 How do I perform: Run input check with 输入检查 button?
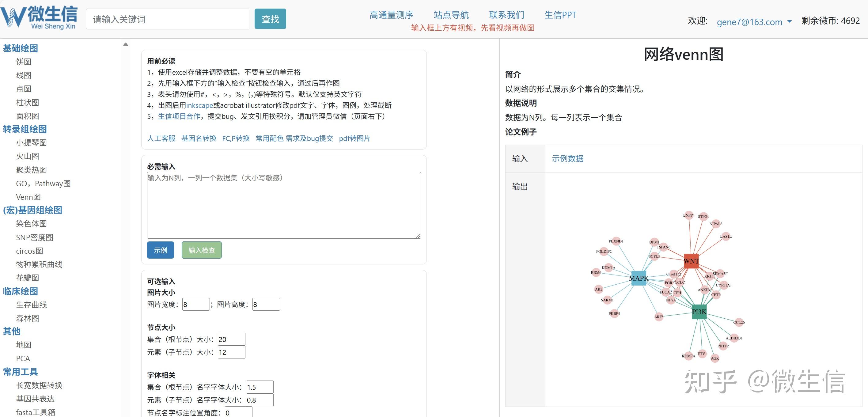pos(201,250)
